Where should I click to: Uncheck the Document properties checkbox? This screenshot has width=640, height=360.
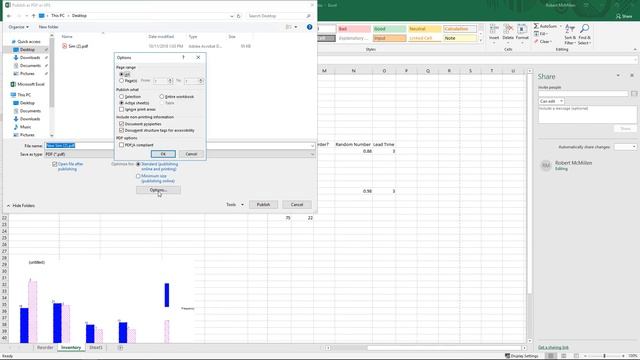(122, 124)
